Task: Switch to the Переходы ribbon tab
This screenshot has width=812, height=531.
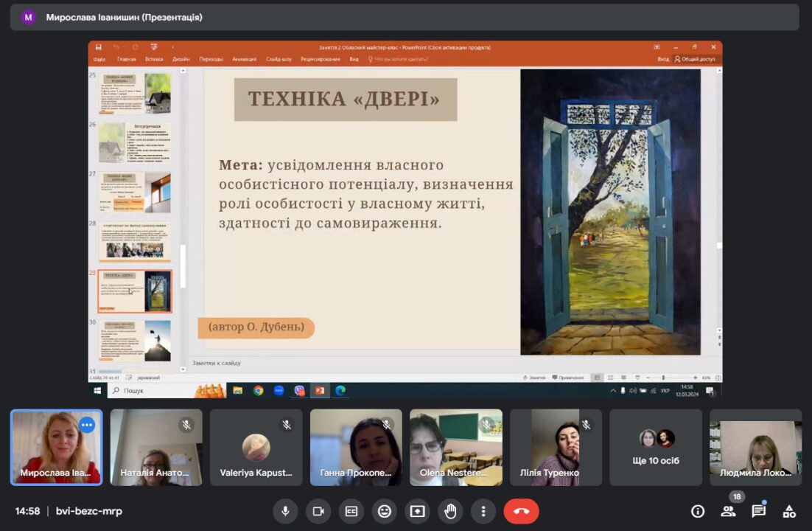Action: click(211, 59)
